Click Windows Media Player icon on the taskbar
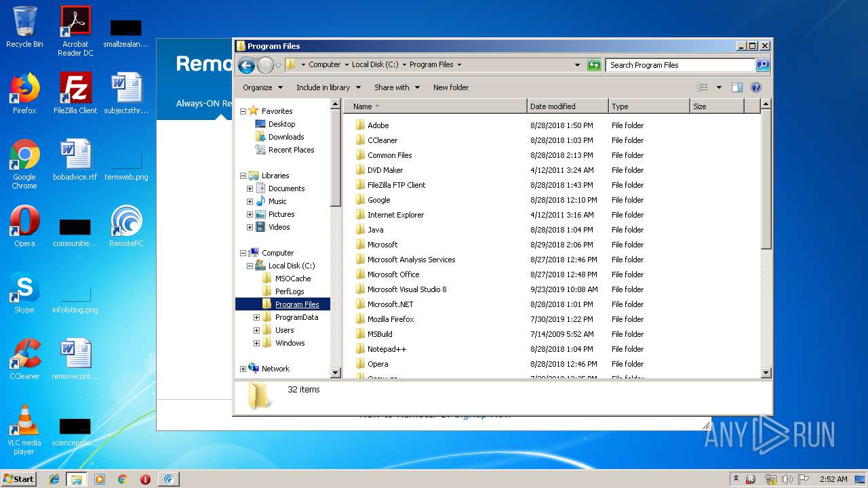This screenshot has width=868, height=488. [x=100, y=479]
